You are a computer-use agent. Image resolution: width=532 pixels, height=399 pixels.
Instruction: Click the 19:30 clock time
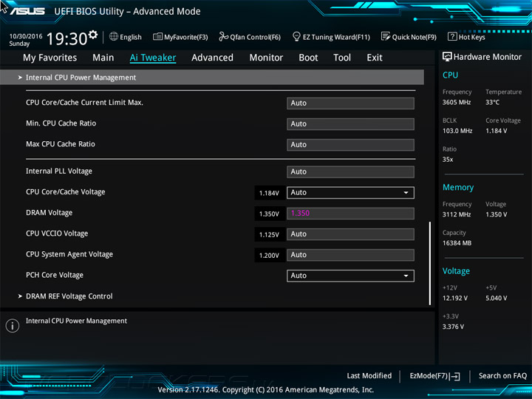pos(66,38)
